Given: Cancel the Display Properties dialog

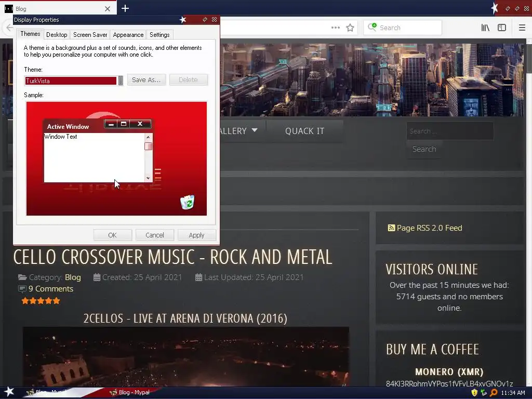Looking at the screenshot, I should click(x=155, y=235).
